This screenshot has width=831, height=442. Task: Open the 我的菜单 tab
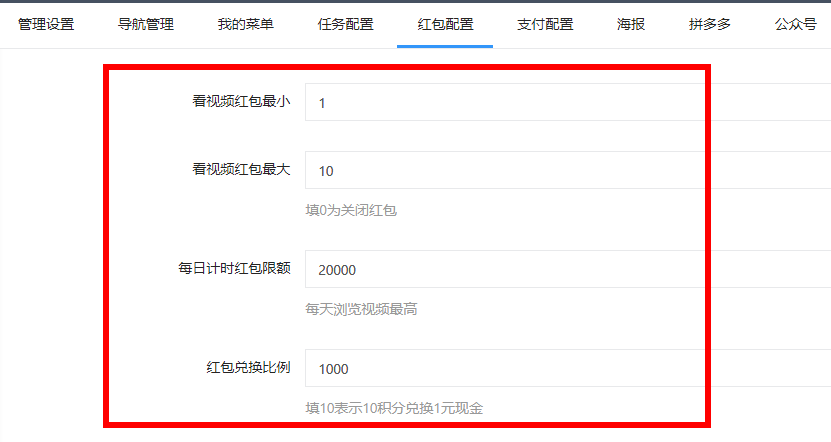click(x=245, y=24)
